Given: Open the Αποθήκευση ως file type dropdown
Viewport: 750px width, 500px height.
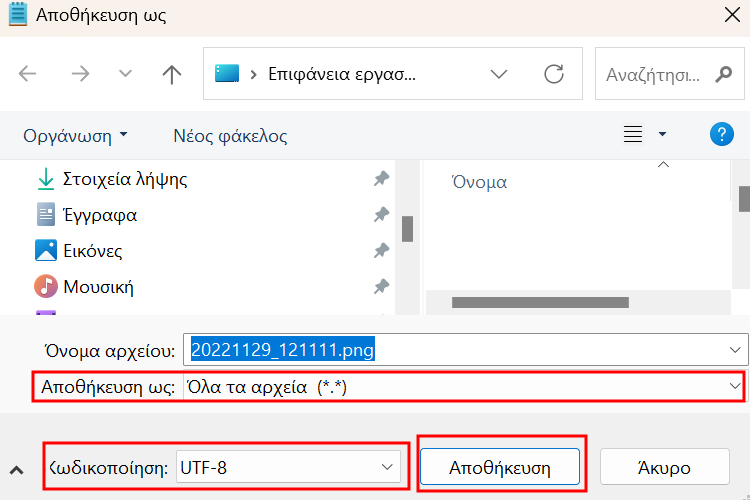Looking at the screenshot, I should [x=464, y=387].
